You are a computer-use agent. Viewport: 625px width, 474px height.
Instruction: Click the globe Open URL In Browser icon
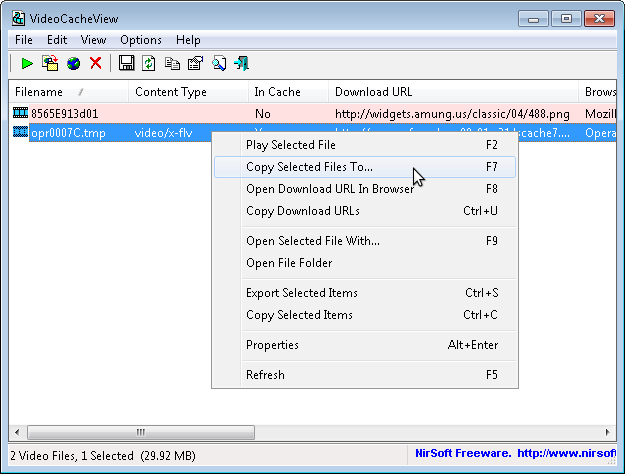point(73,63)
